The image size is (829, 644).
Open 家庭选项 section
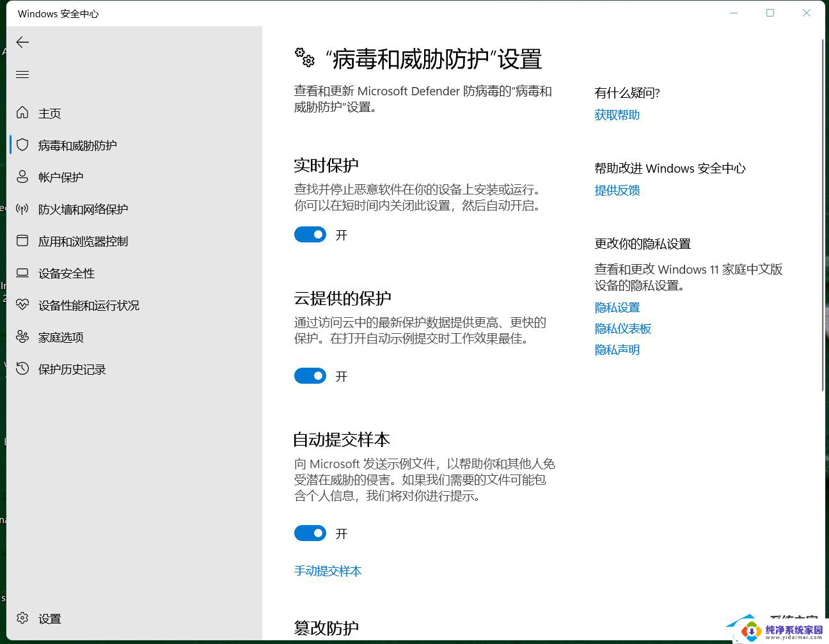click(134, 337)
